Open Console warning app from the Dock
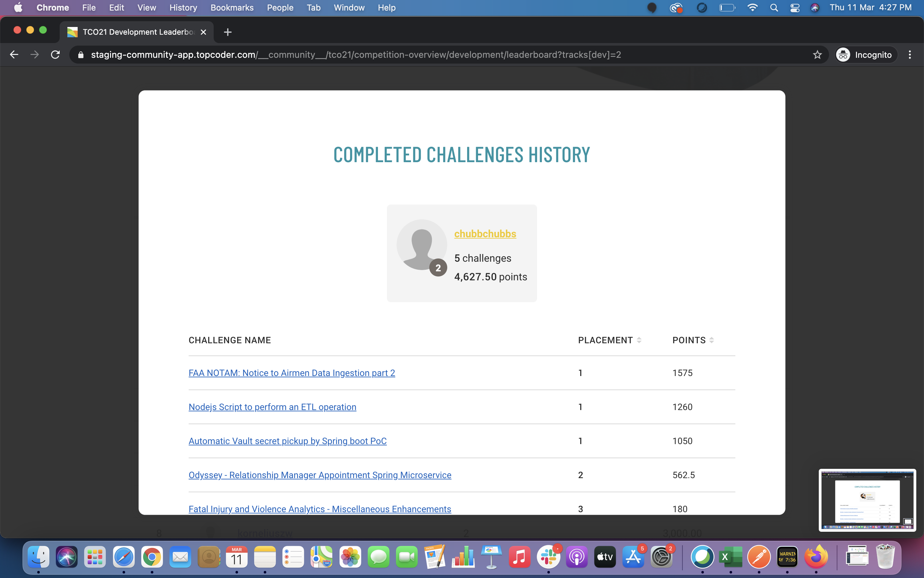The width and height of the screenshot is (924, 578). point(787,557)
